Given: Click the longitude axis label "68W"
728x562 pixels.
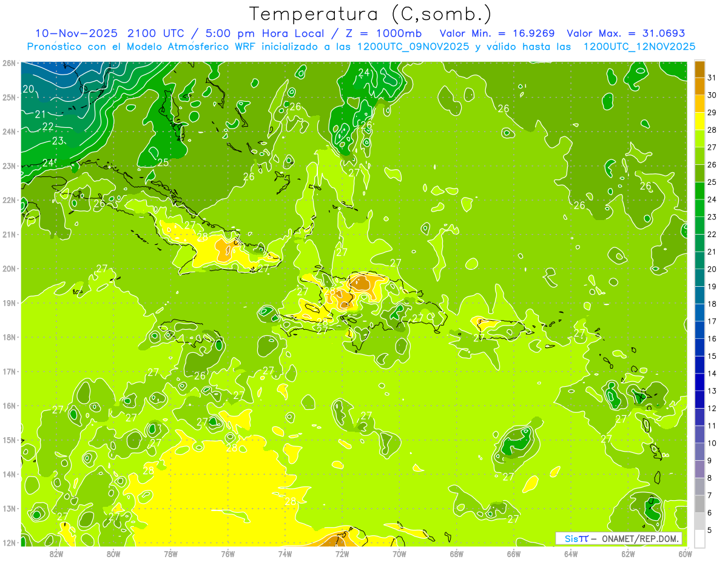Looking at the screenshot, I should (x=456, y=554).
